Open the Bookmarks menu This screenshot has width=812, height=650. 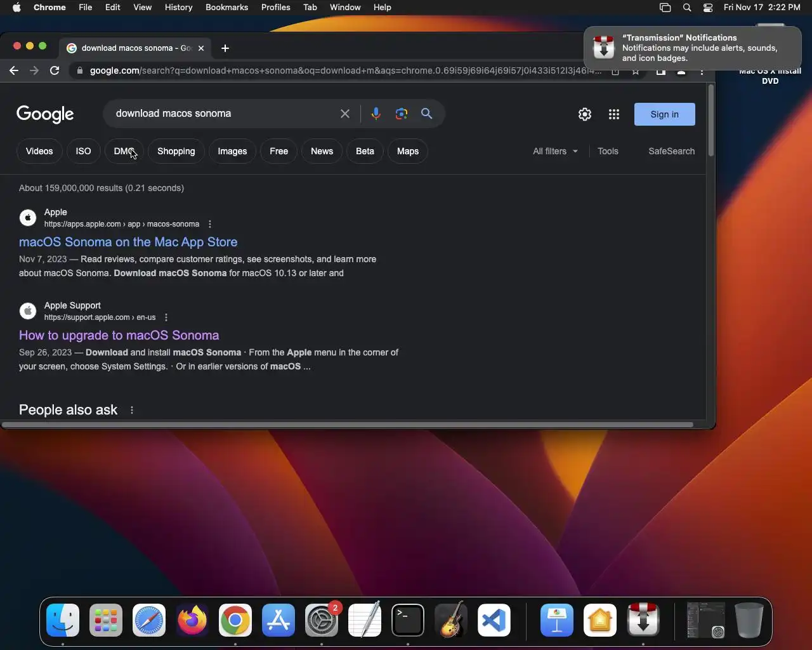tap(226, 8)
